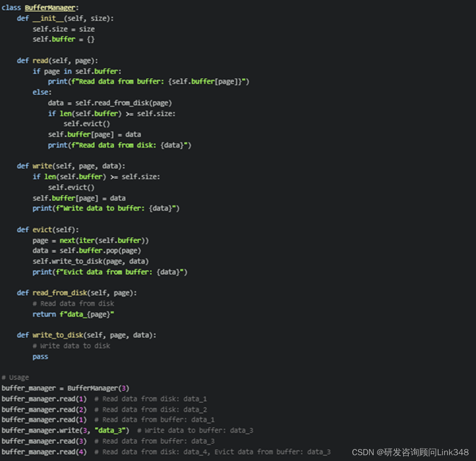
Task: Click 'self.evict()' call inside read method
Action: coord(87,124)
